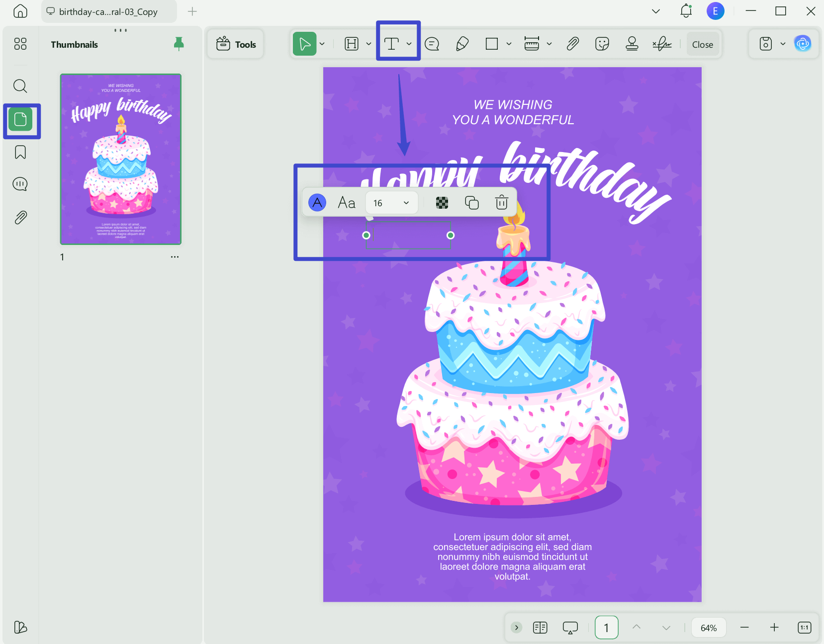Expand the Text tool dropdown arrow
The width and height of the screenshot is (824, 644).
(x=409, y=44)
